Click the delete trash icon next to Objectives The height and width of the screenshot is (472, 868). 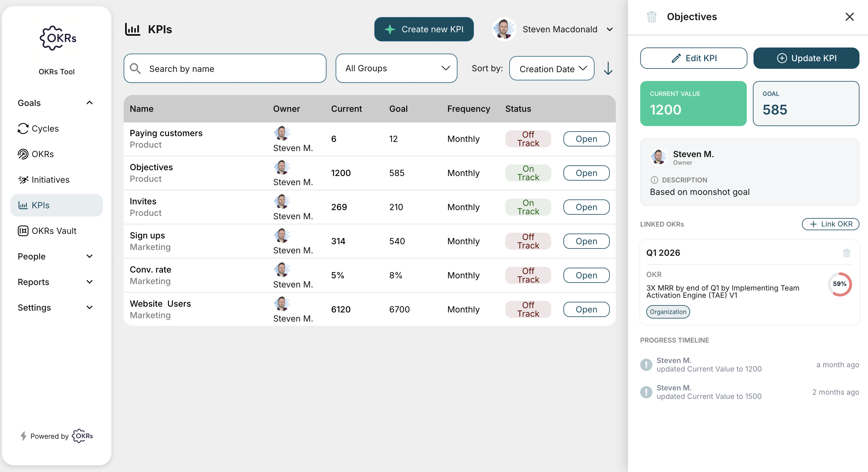(x=651, y=16)
